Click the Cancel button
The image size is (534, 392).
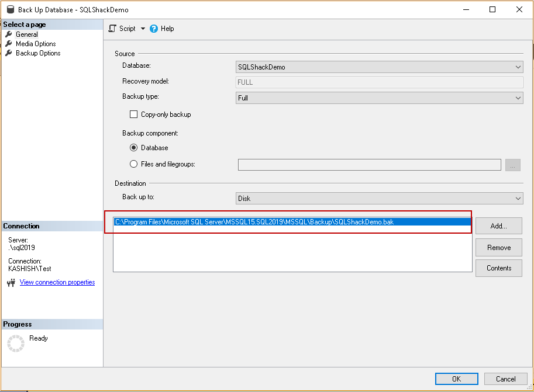point(505,379)
